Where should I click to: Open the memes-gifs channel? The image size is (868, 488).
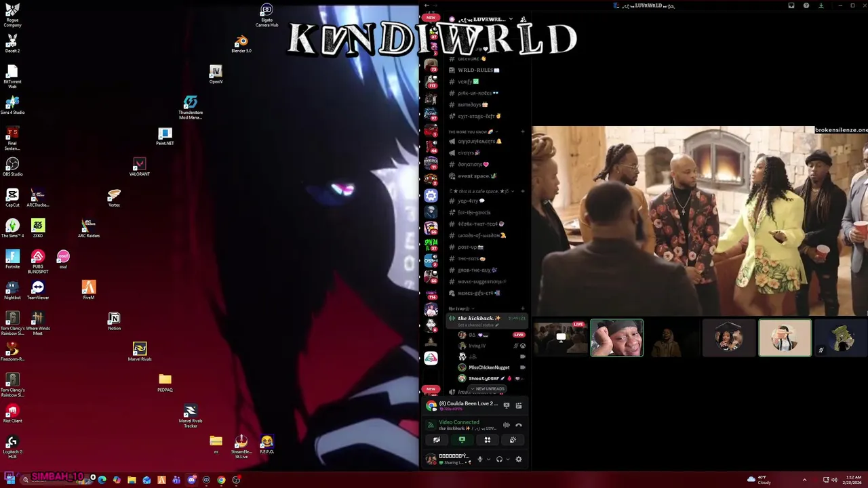click(479, 293)
